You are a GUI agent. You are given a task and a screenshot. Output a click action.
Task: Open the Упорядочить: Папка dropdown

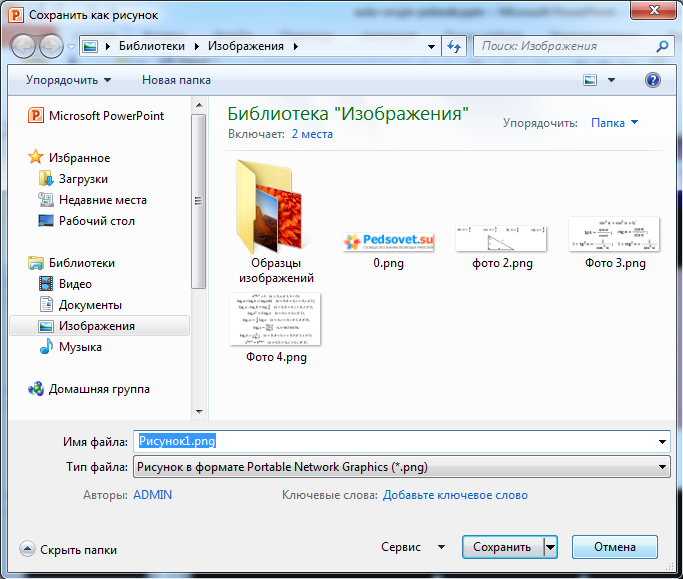tap(614, 123)
